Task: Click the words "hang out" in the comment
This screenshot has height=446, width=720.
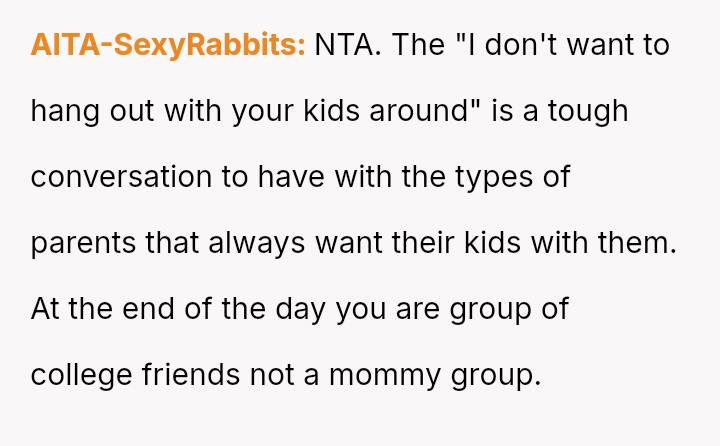Action: (x=92, y=112)
